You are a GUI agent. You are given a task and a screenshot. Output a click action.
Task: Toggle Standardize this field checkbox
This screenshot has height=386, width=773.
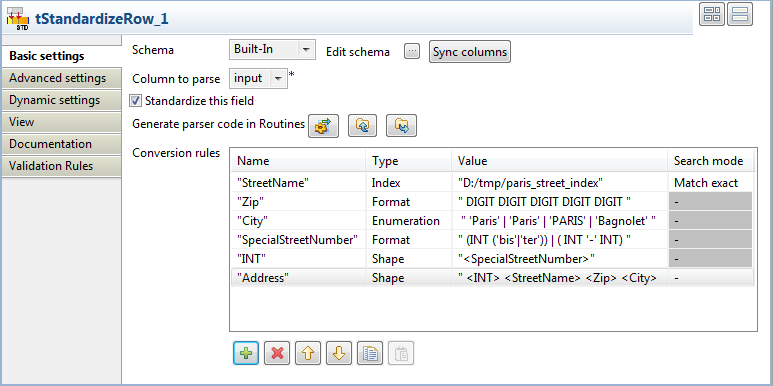pos(135,101)
